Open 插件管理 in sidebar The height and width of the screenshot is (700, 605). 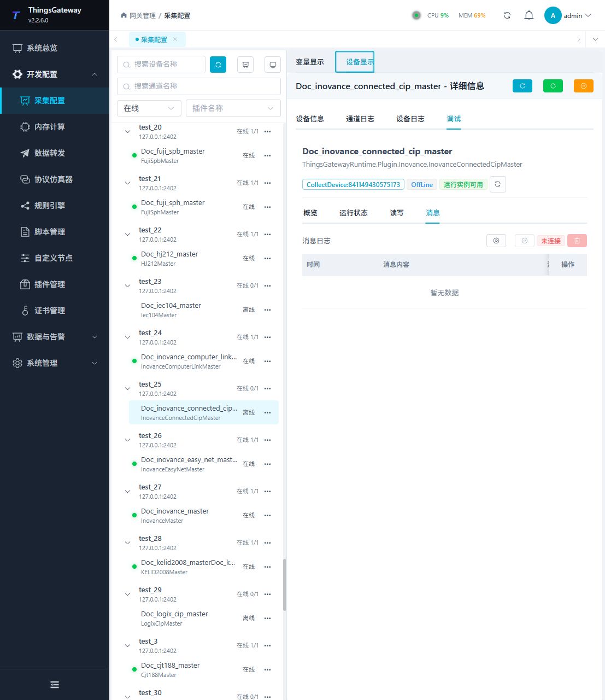coord(55,284)
